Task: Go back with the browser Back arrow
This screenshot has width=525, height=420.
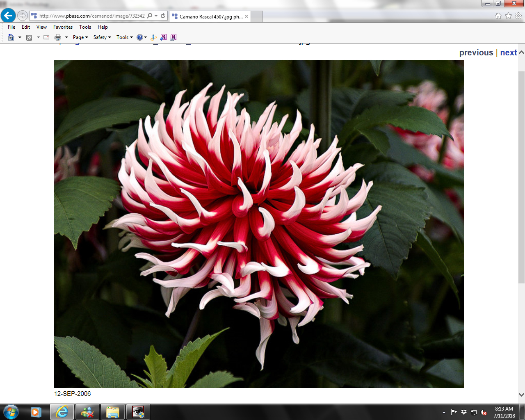Action: [8, 16]
